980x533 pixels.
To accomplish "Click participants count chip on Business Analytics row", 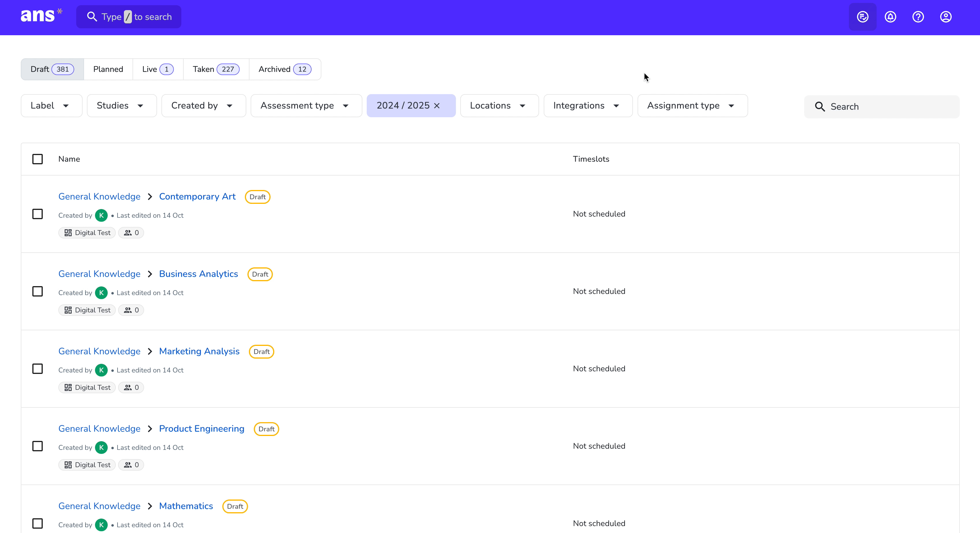I will click(x=131, y=310).
